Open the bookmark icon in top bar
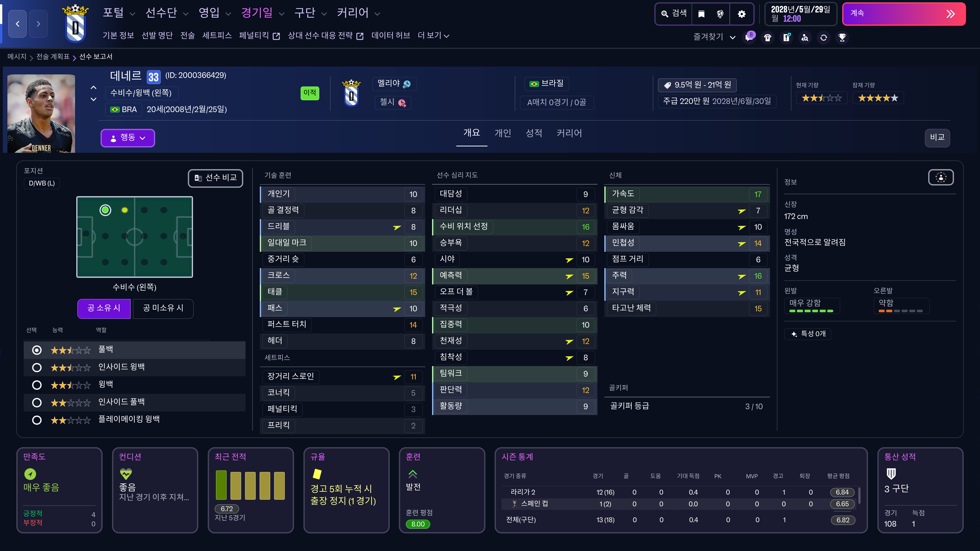The image size is (980, 551). (x=701, y=14)
